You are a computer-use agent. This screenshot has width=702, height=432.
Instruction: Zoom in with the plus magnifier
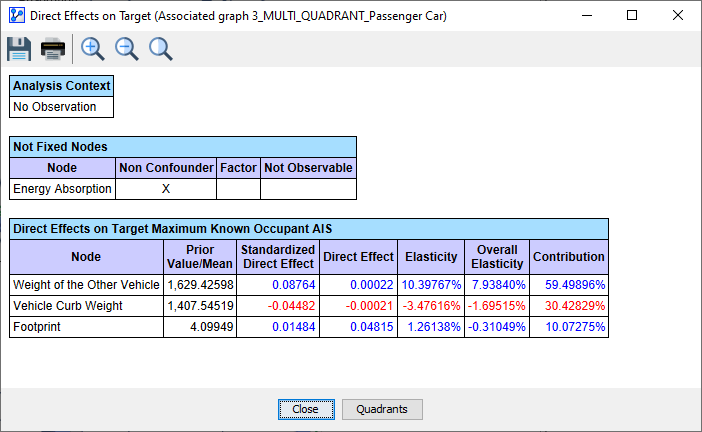click(x=93, y=49)
